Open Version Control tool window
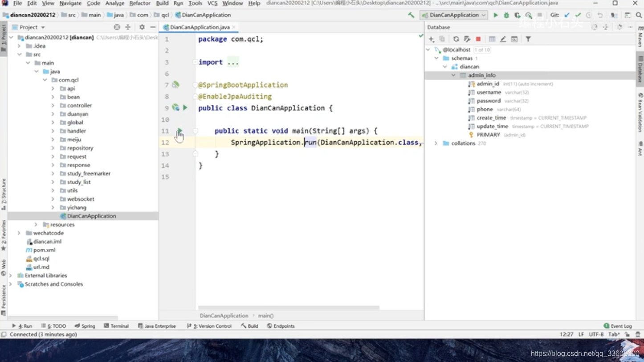This screenshot has width=644, height=362. click(209, 326)
